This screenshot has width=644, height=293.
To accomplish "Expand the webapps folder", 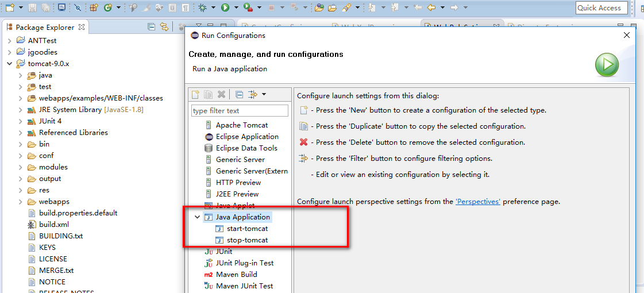I will tap(20, 202).
